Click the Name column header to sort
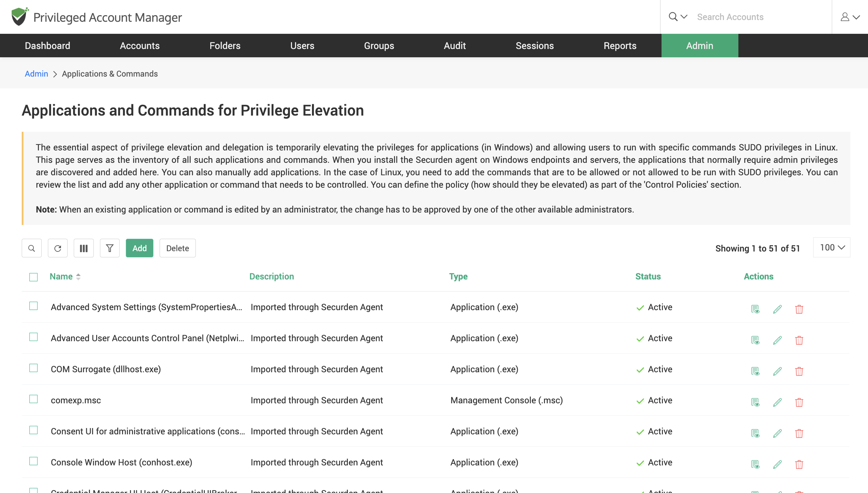Viewport: 868px width, 493px height. (61, 276)
